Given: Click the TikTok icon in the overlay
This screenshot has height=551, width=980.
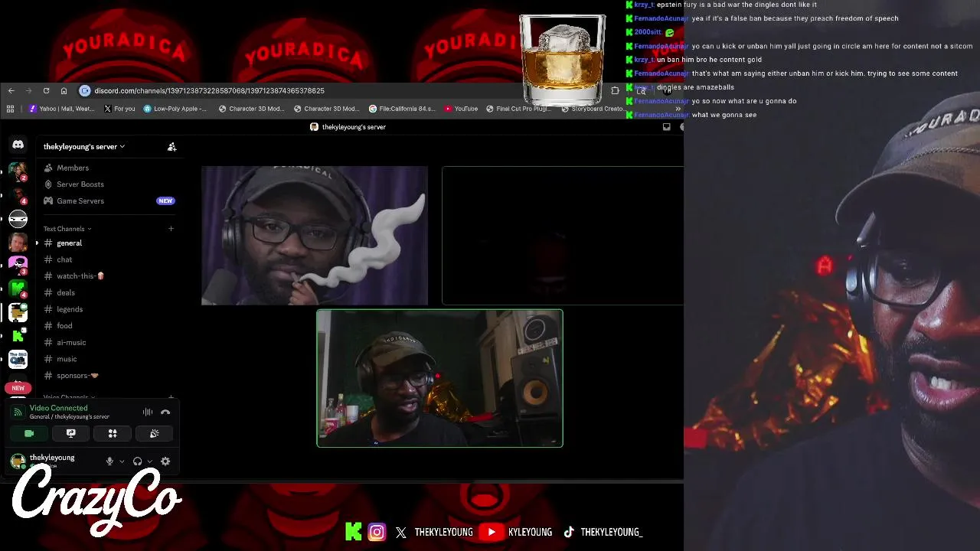Looking at the screenshot, I should pyautogui.click(x=569, y=532).
